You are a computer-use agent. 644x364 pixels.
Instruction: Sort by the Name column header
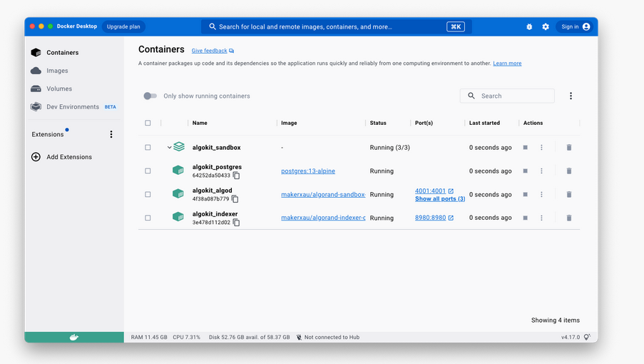[x=200, y=123]
